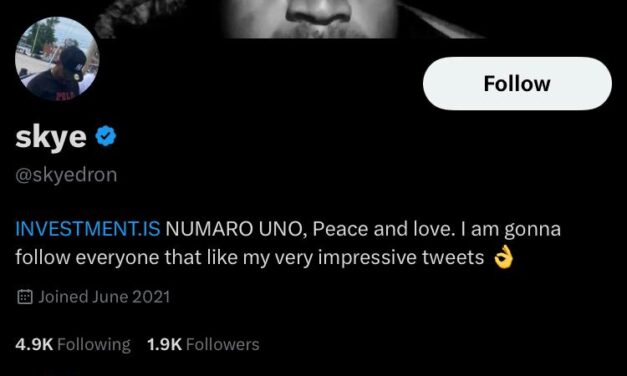This screenshot has height=376, width=627.
Task: Click the word Following
Action: tap(94, 345)
